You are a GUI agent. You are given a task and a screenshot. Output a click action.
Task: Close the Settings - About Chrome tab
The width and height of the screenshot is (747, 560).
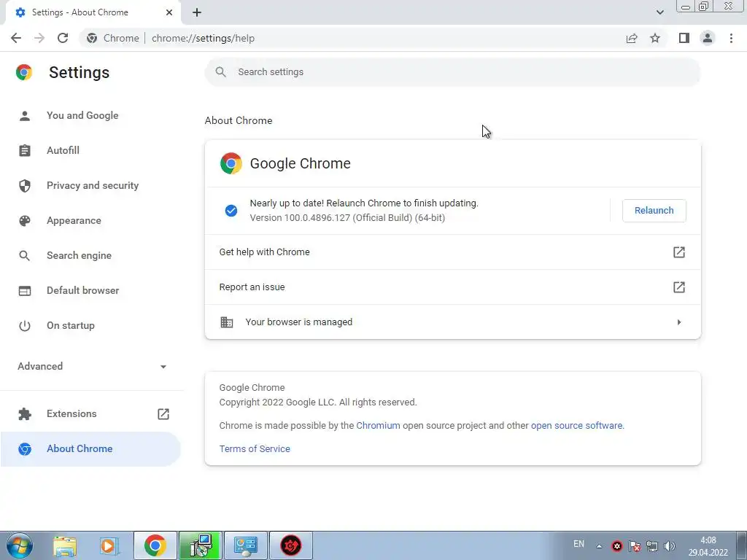169,12
